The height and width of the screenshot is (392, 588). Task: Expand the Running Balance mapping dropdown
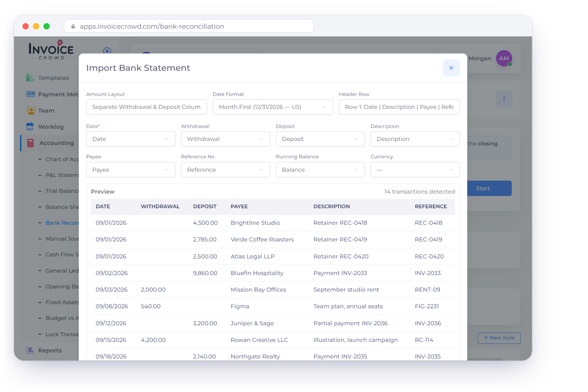(320, 170)
